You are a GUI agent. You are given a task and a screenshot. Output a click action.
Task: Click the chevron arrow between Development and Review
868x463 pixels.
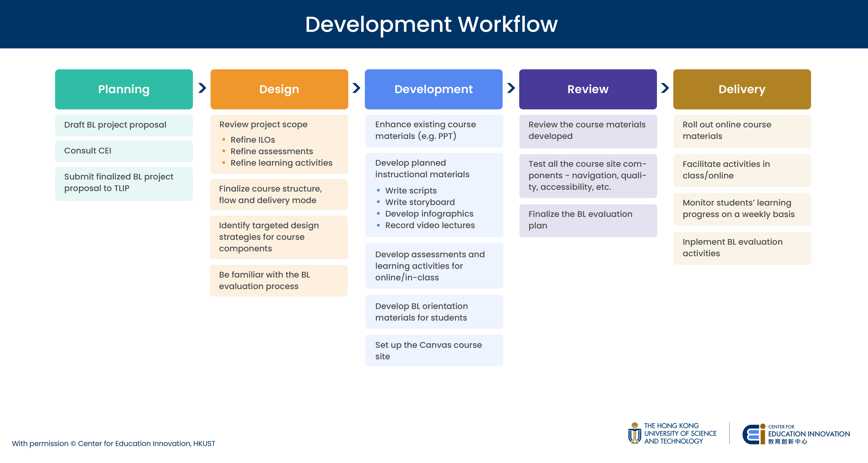click(511, 88)
